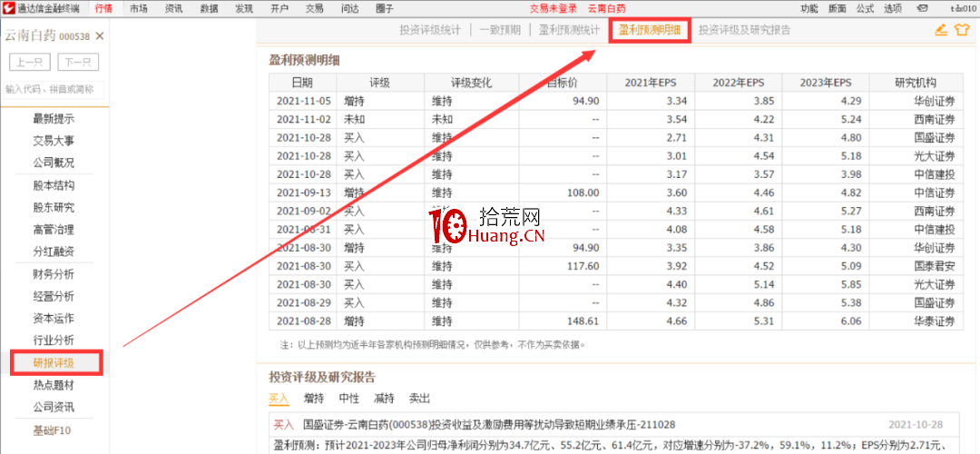Screen dimensions: 980x454
Task: Select 经营分析 in sidebar
Action: pos(54,296)
